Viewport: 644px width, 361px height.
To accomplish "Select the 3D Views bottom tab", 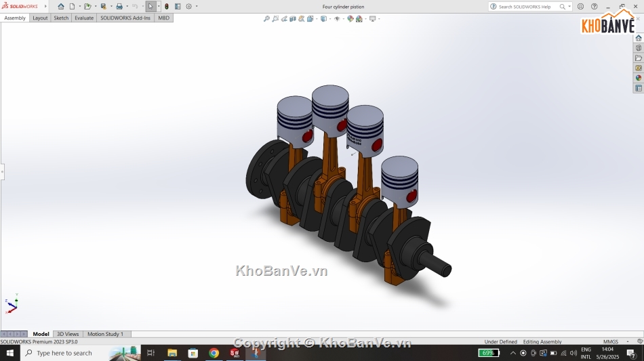I will 68,334.
